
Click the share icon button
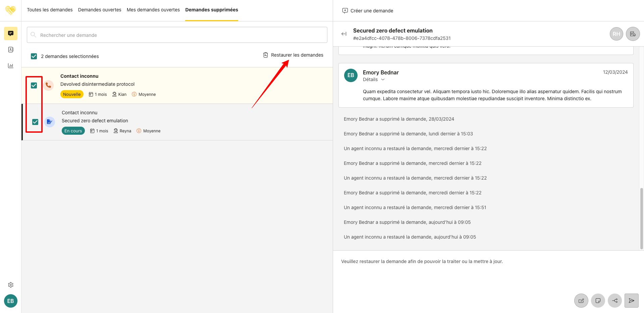tap(614, 301)
